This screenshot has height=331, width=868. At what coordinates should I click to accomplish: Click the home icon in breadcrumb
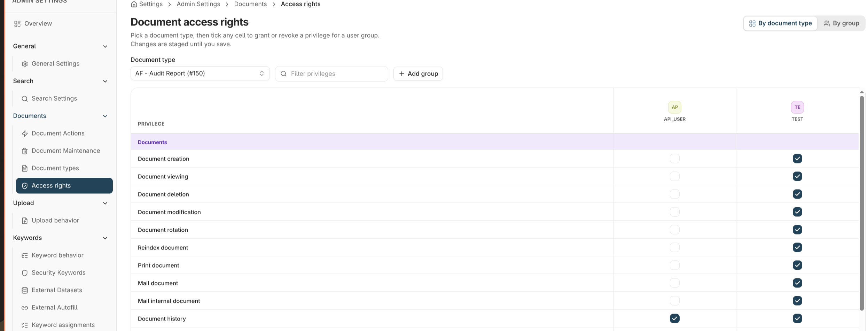point(134,4)
